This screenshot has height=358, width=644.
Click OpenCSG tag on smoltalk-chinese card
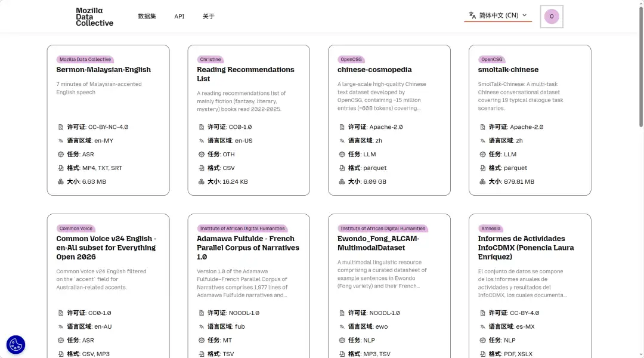tap(491, 60)
